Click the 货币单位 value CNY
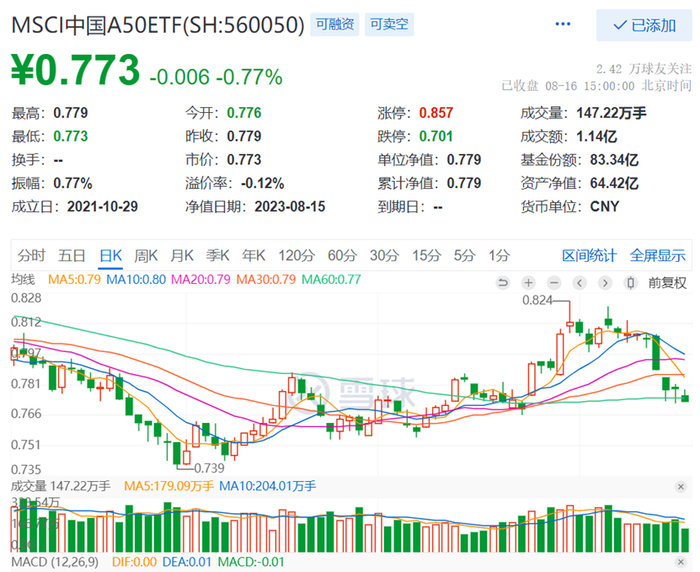The width and height of the screenshot is (700, 572). [605, 206]
